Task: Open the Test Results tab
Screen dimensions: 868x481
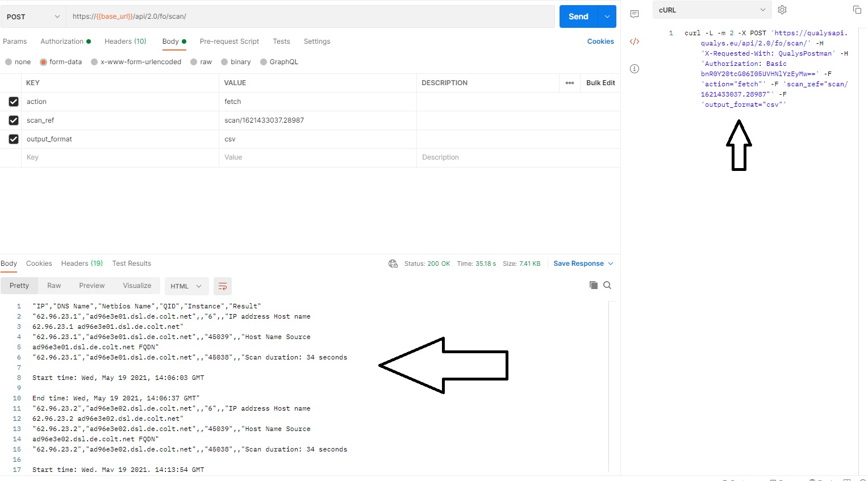Action: tap(132, 263)
